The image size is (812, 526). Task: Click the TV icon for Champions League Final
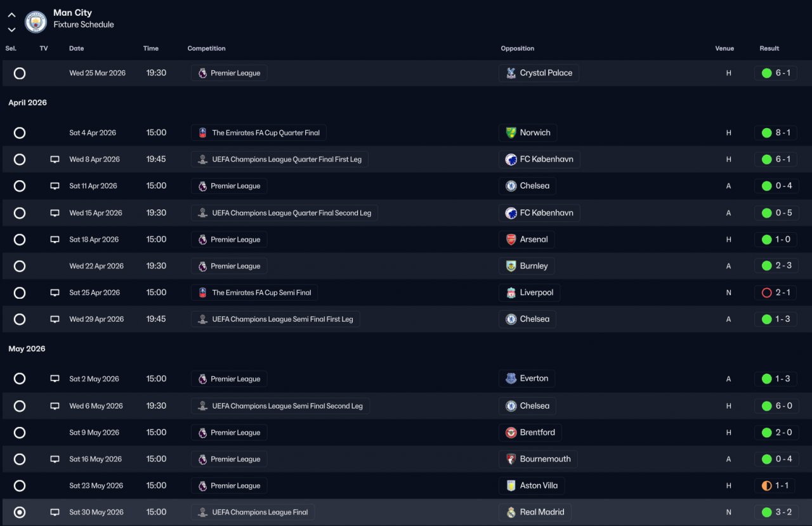click(x=55, y=513)
